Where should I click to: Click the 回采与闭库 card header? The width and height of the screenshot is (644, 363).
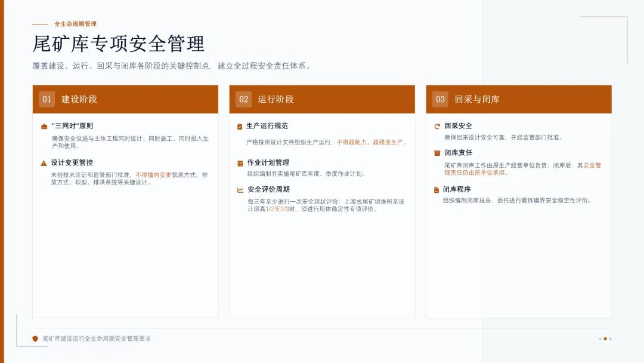[519, 100]
